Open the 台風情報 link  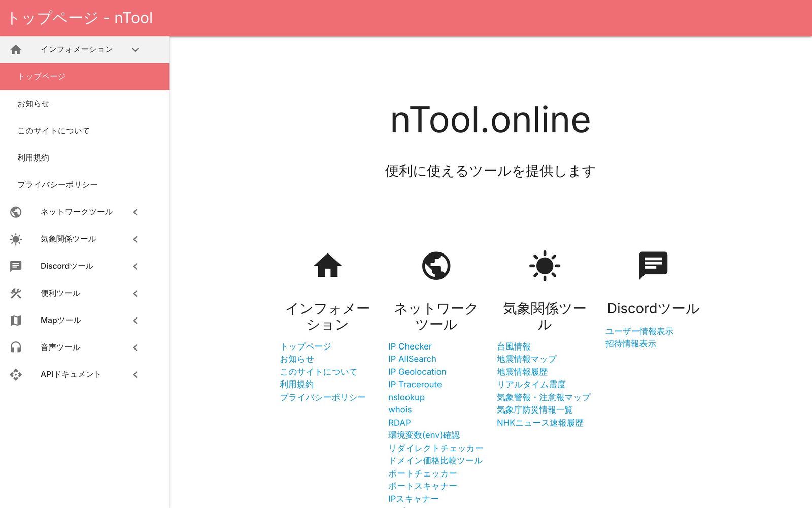[514, 346]
